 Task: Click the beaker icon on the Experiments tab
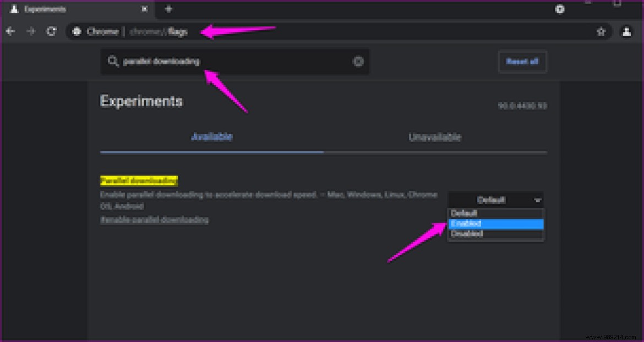click(15, 9)
